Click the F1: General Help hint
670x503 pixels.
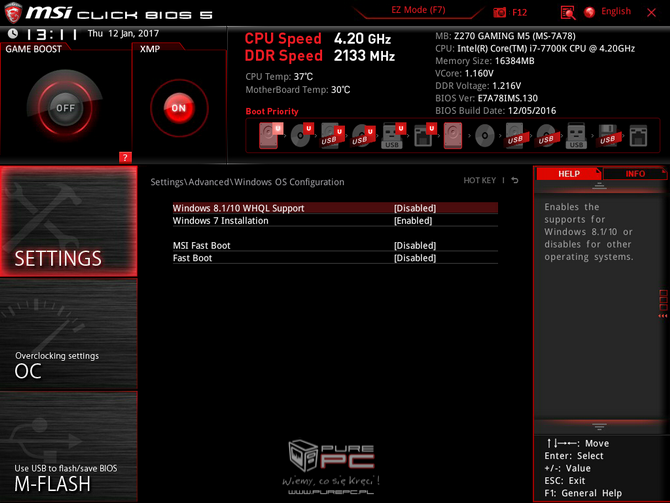pyautogui.click(x=583, y=493)
